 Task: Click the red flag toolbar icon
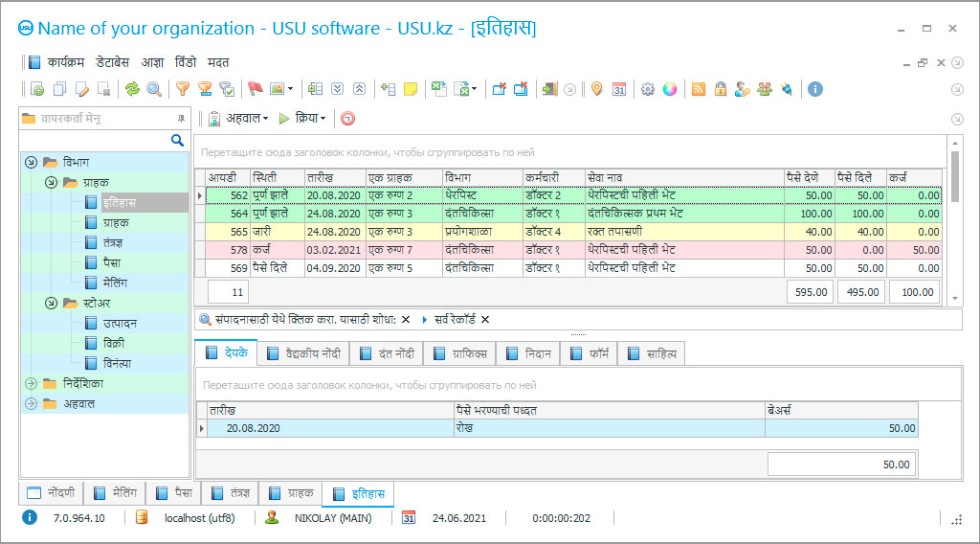(x=255, y=89)
